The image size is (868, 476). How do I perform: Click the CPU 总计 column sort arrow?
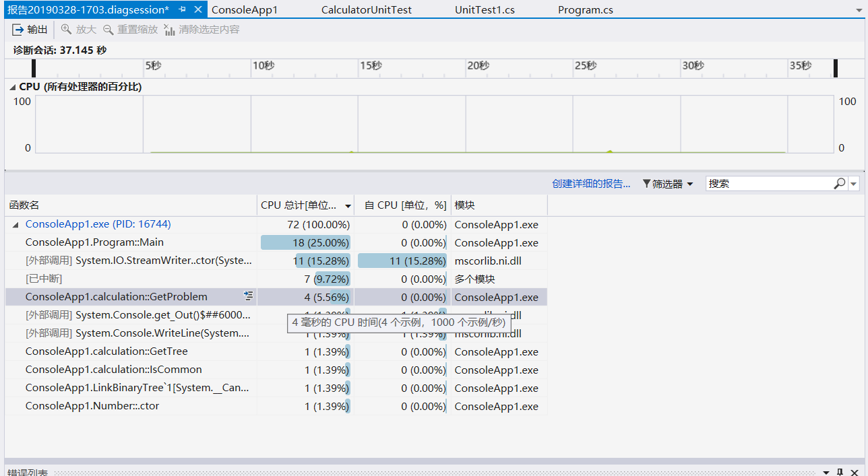tap(348, 205)
